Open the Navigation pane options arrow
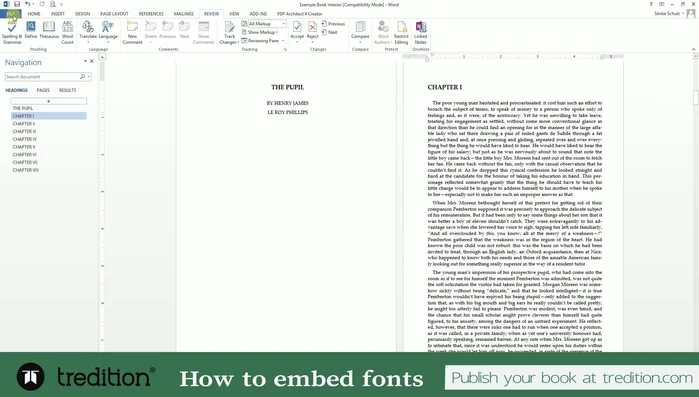Image resolution: width=699 pixels, height=397 pixels. click(x=85, y=61)
